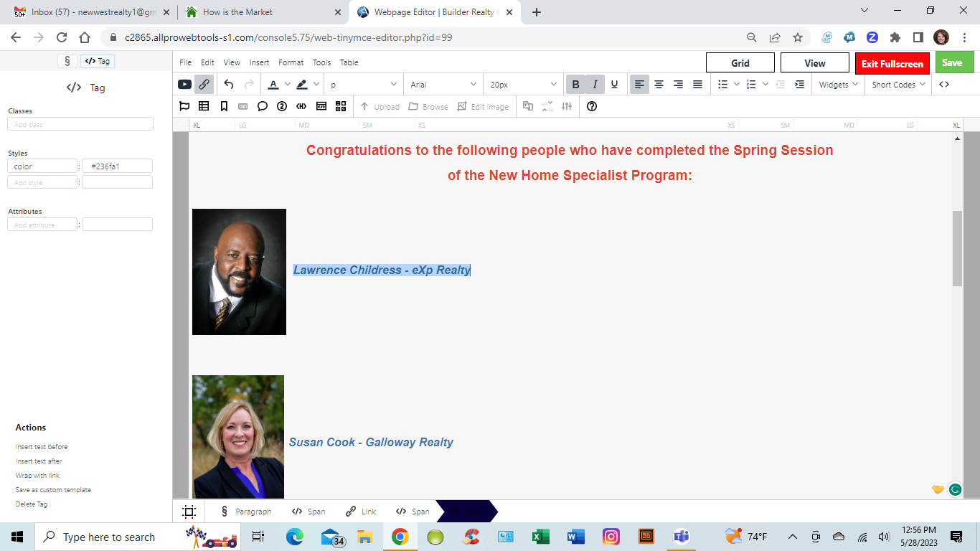Undo the last edit
980x551 pixels.
[x=229, y=85]
